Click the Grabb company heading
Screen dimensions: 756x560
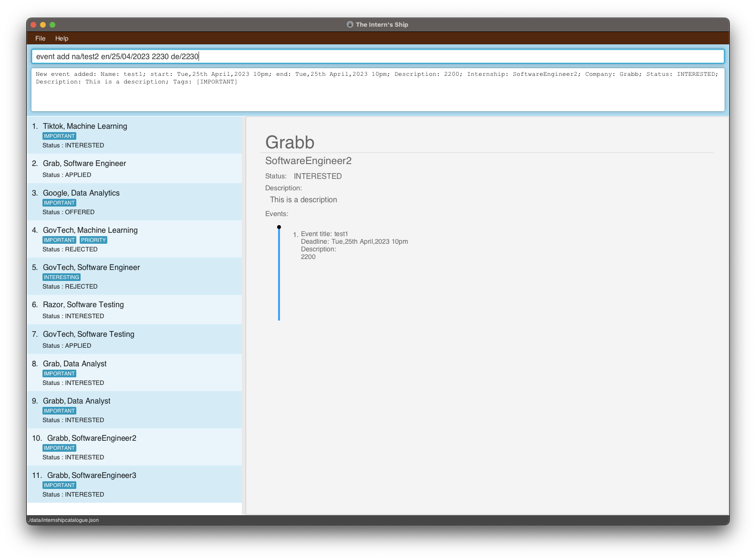pos(290,142)
